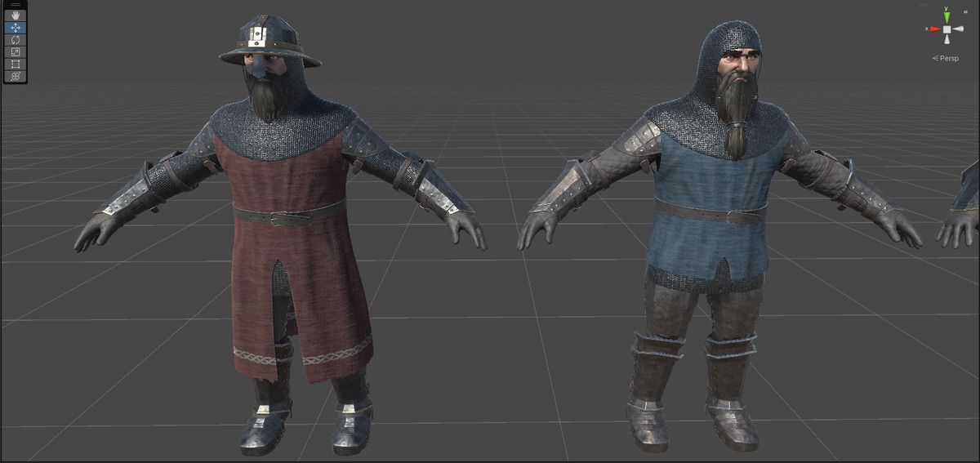Click the grey right-side gizmo cone
The height and width of the screenshot is (463, 980).
tap(959, 29)
